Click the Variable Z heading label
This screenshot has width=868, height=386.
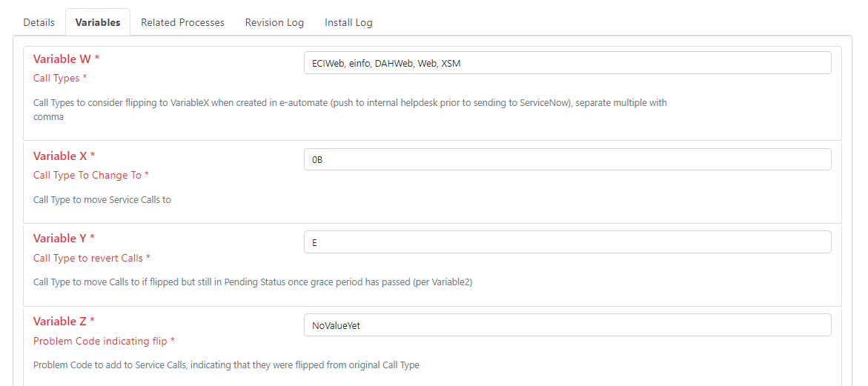tap(64, 322)
